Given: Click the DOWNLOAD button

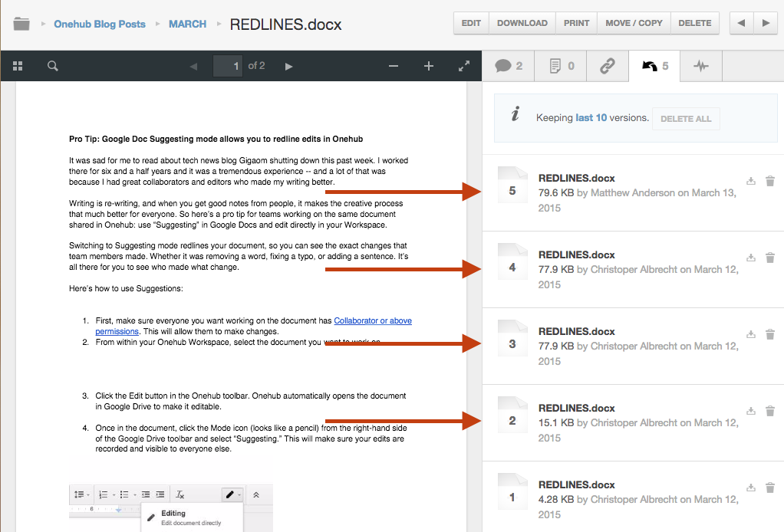Looking at the screenshot, I should 522,23.
